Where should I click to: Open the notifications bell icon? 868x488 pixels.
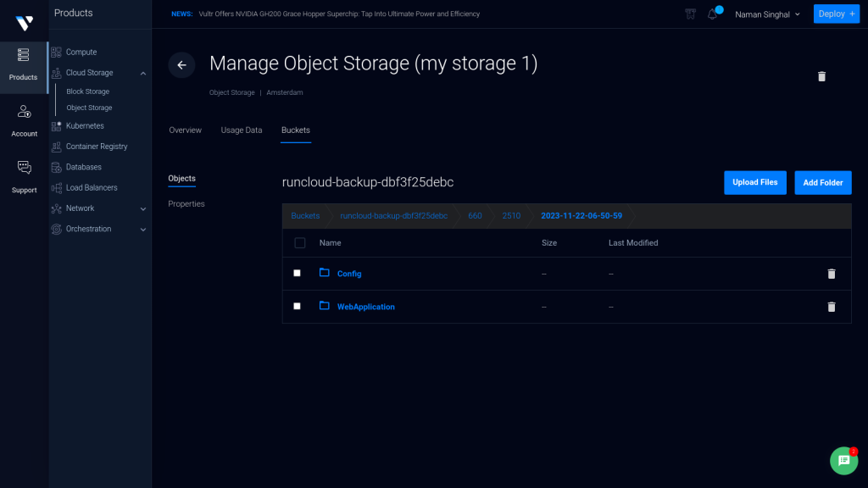(712, 14)
